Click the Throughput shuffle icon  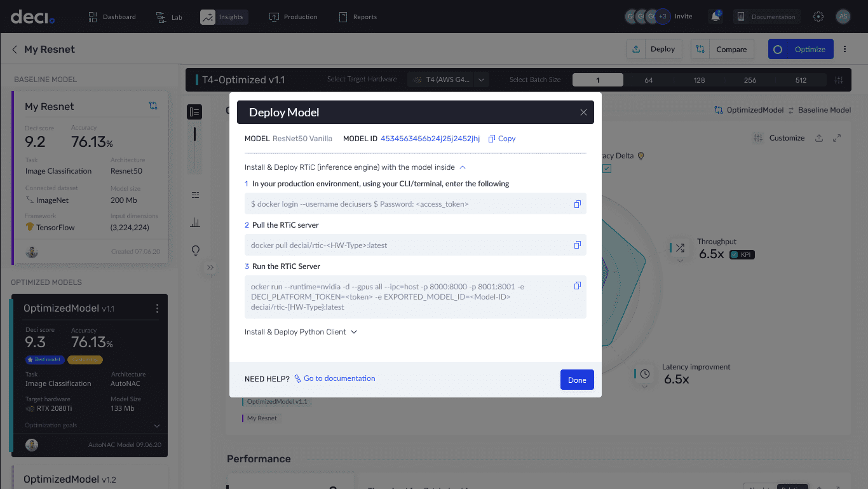click(x=680, y=248)
